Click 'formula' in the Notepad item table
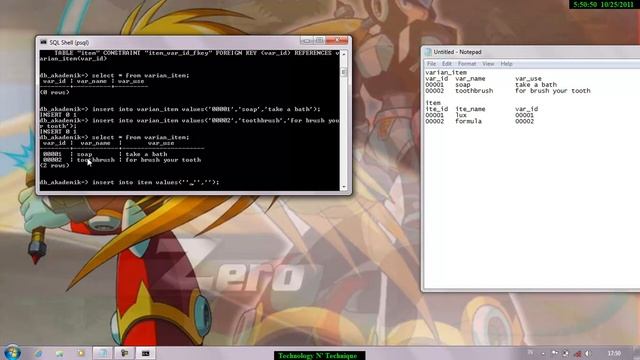 click(468, 121)
